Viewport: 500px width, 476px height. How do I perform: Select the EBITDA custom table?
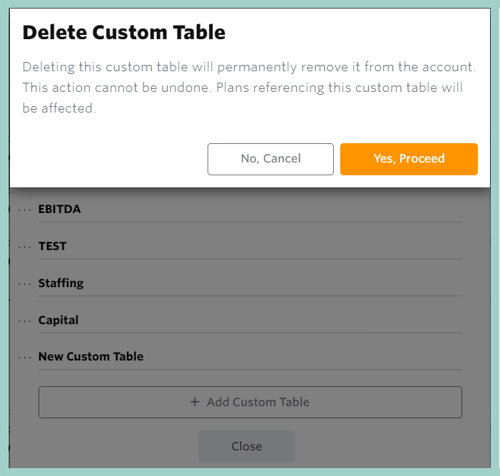(x=59, y=209)
